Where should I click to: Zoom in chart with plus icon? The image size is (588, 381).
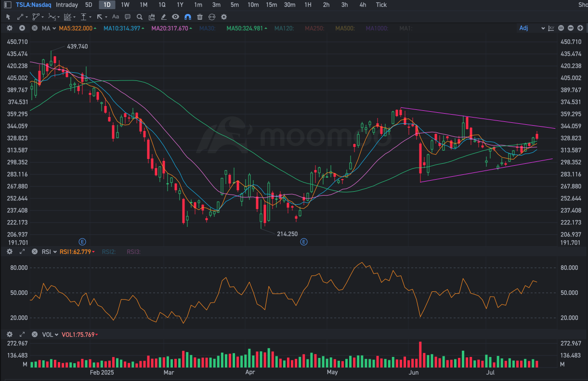tap(579, 28)
